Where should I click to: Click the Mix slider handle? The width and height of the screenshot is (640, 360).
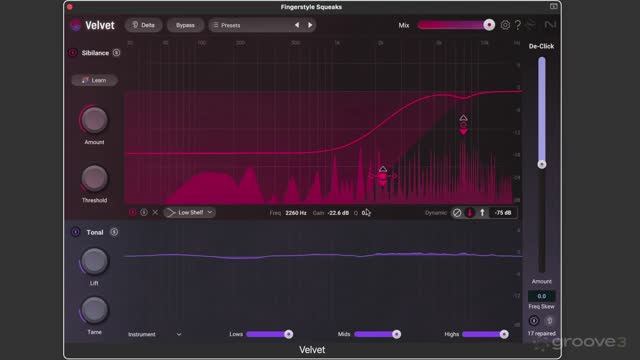click(489, 25)
